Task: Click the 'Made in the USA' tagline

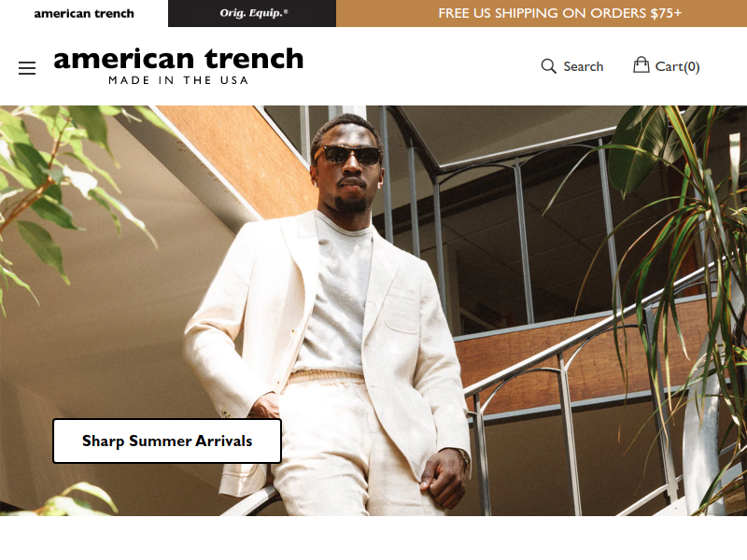Action: click(x=178, y=80)
